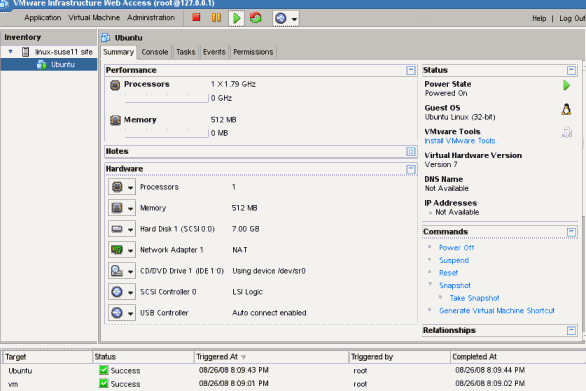Switch to the Console tab
Screen dimensions: 586x391
click(155, 52)
